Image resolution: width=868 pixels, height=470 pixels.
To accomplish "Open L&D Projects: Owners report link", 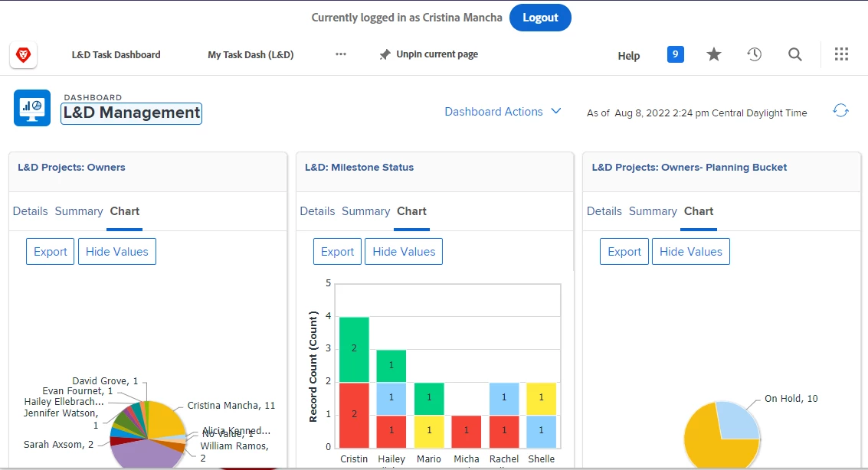I will [x=71, y=168].
